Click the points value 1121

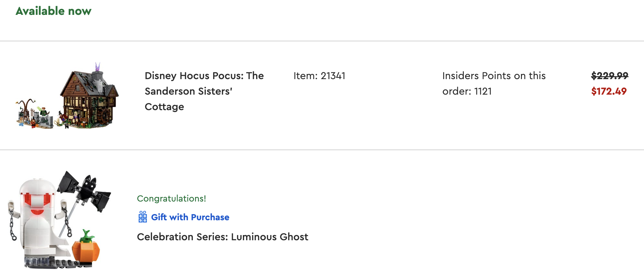tap(483, 91)
